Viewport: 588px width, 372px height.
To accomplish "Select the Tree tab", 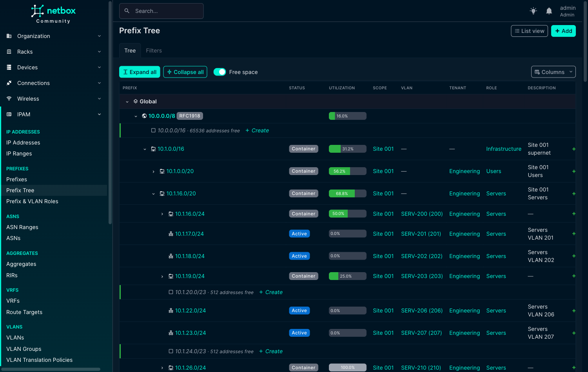I will tap(130, 51).
